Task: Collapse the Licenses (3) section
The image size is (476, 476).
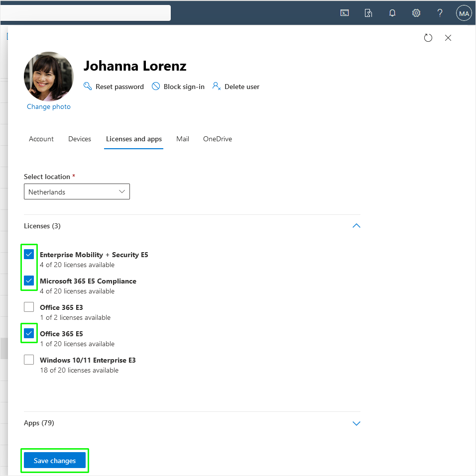Action: click(356, 226)
